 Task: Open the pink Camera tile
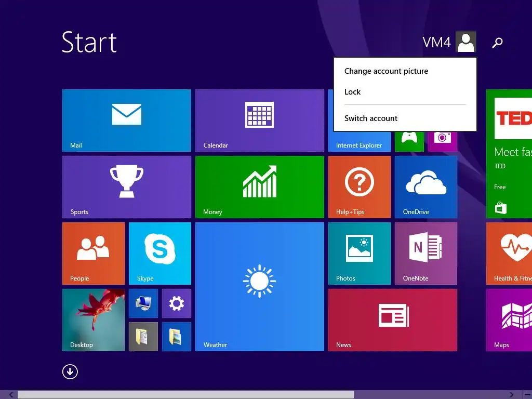443,141
